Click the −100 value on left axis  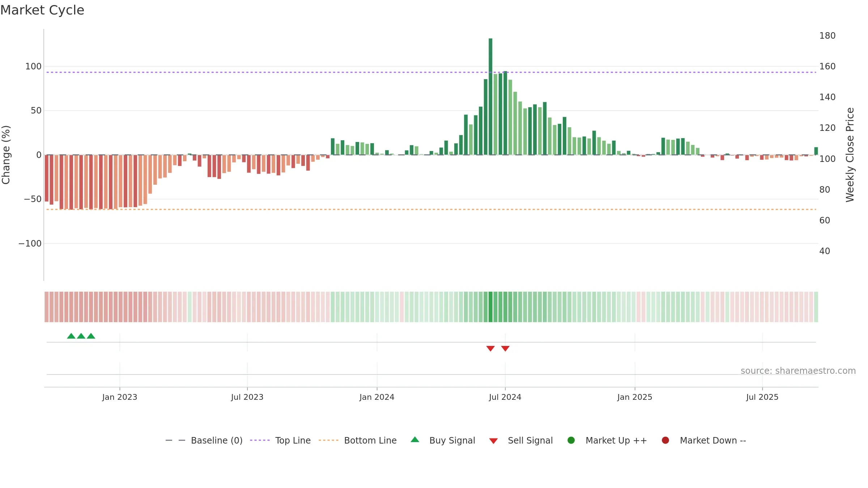click(30, 244)
